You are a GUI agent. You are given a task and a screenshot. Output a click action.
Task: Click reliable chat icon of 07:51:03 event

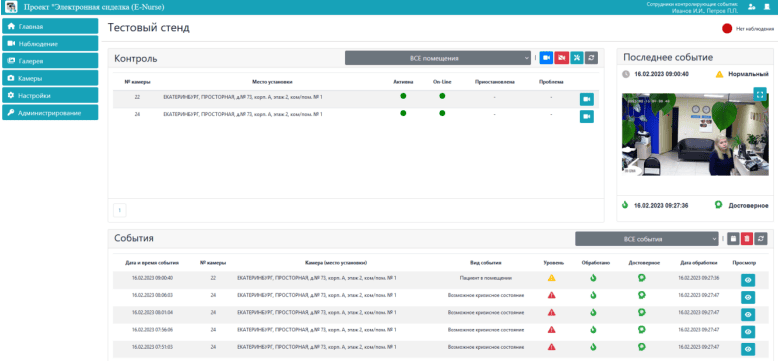642,347
